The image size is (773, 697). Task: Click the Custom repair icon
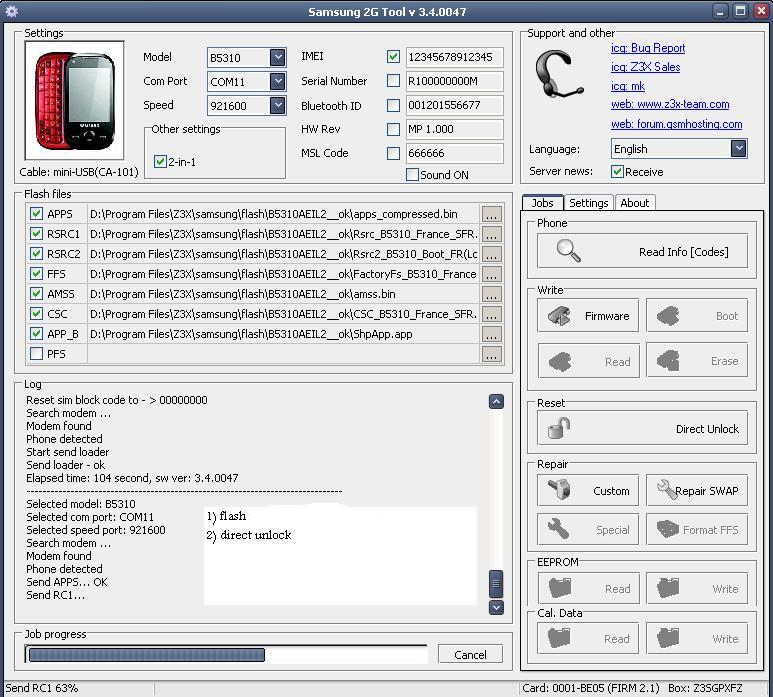click(x=559, y=490)
